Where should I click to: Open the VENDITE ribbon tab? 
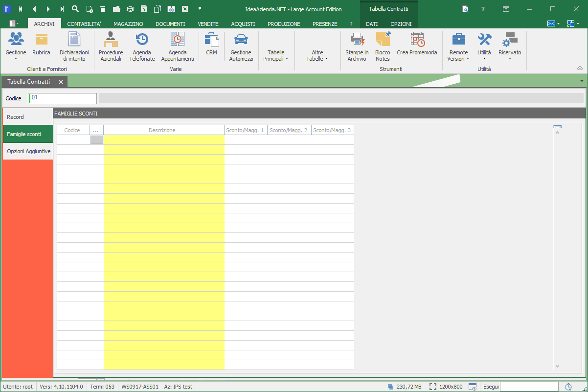click(208, 24)
